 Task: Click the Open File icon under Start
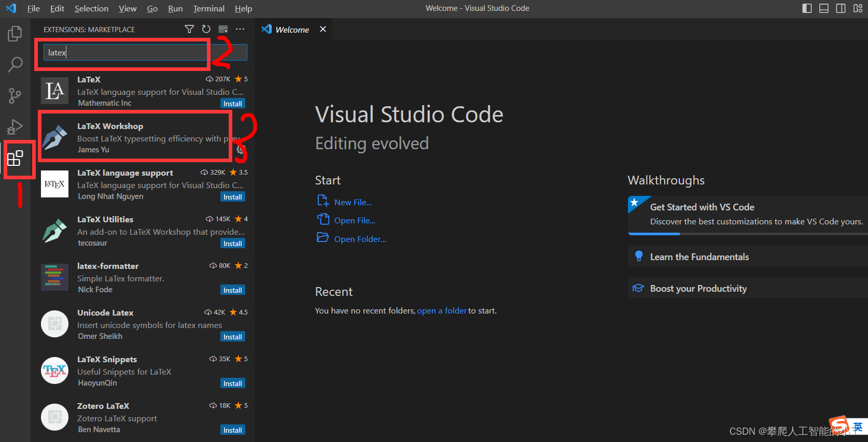coord(323,219)
